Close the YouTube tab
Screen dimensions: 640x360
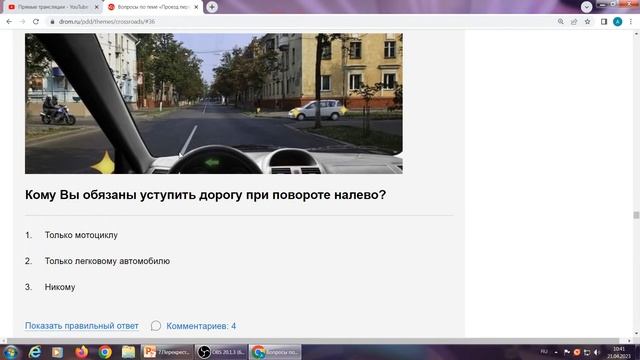point(97,7)
